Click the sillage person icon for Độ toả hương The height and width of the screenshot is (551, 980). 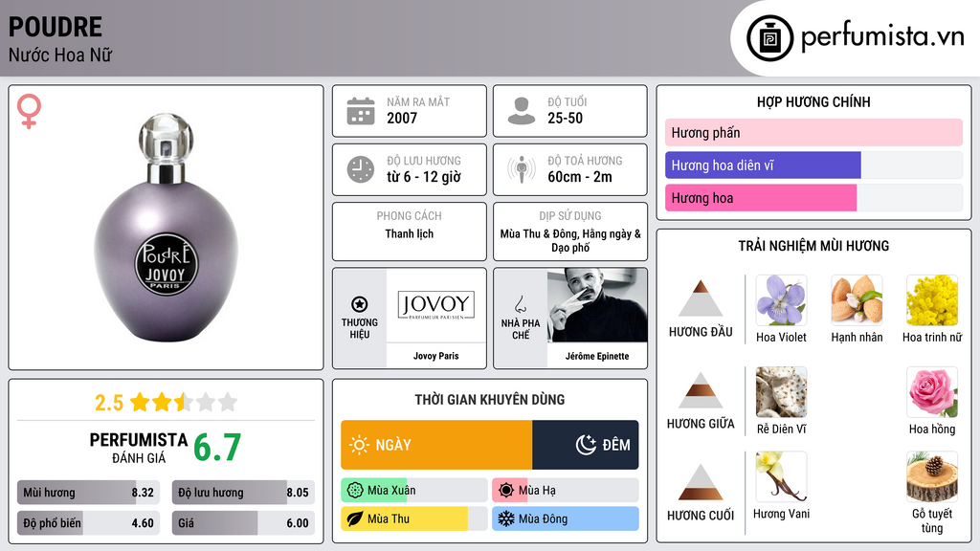(x=522, y=169)
